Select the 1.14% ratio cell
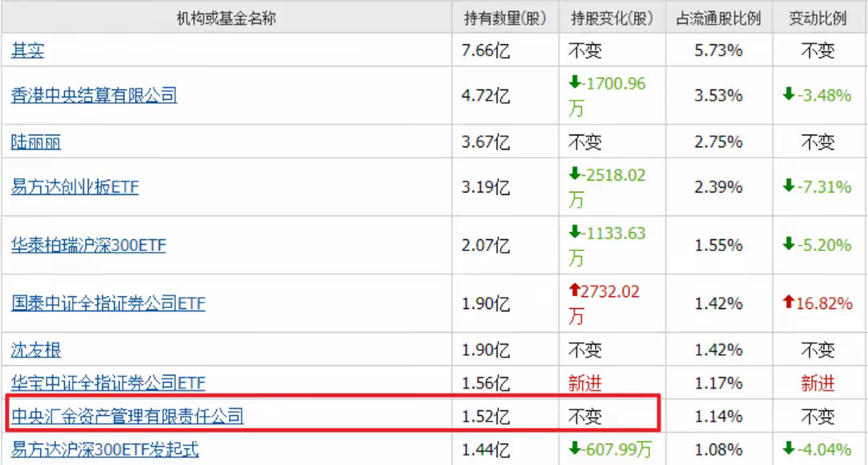868x465 pixels. coord(719,416)
